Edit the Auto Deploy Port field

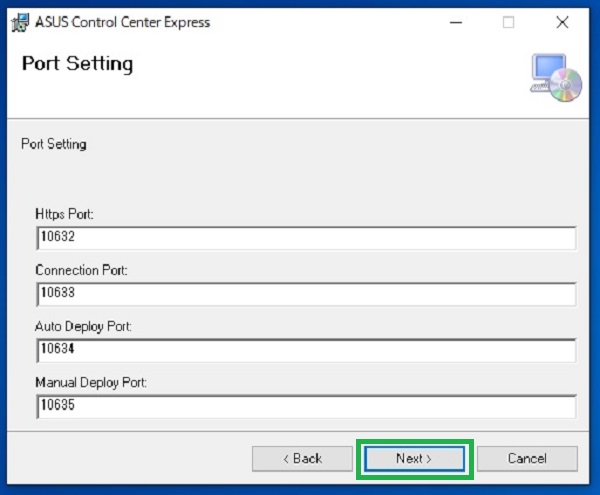(306, 350)
